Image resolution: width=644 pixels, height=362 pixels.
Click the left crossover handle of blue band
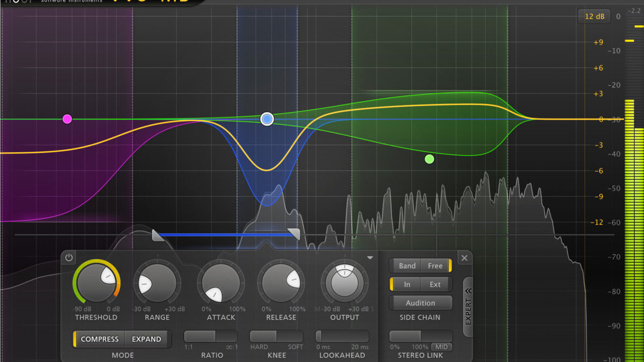tap(157, 234)
